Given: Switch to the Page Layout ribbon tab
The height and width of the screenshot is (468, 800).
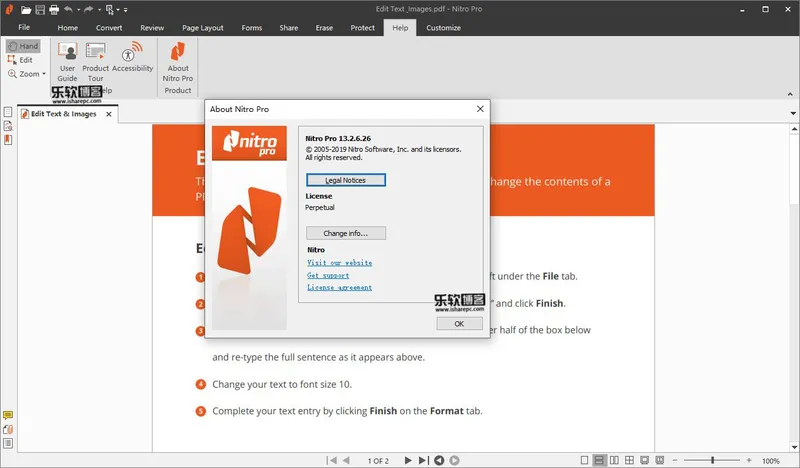Looking at the screenshot, I should click(x=203, y=28).
